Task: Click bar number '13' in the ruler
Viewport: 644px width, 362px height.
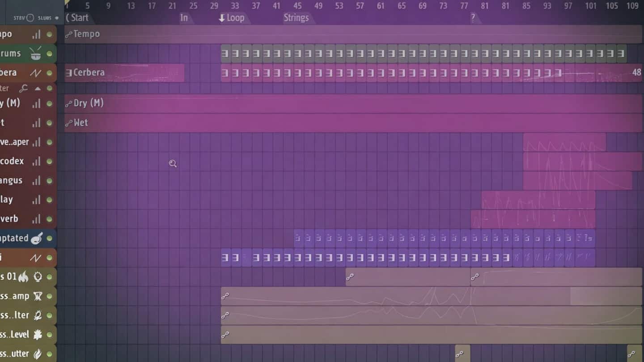Action: (x=130, y=6)
